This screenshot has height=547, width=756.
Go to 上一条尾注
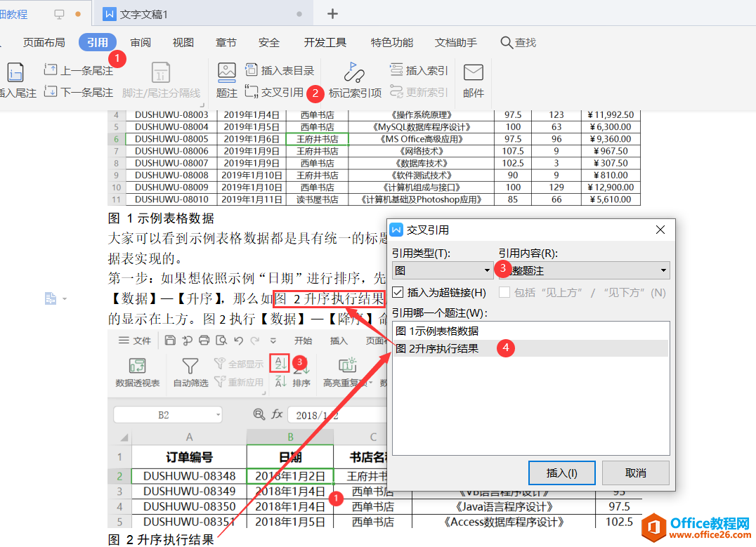[79, 70]
